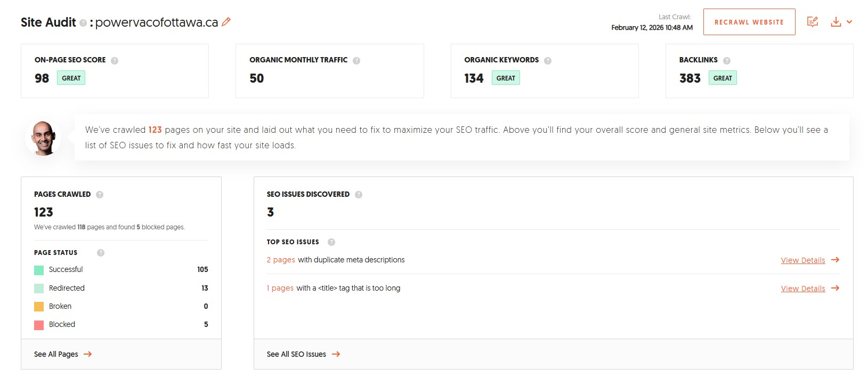Click help icon beside Organic Monthly Traffic

tap(356, 61)
